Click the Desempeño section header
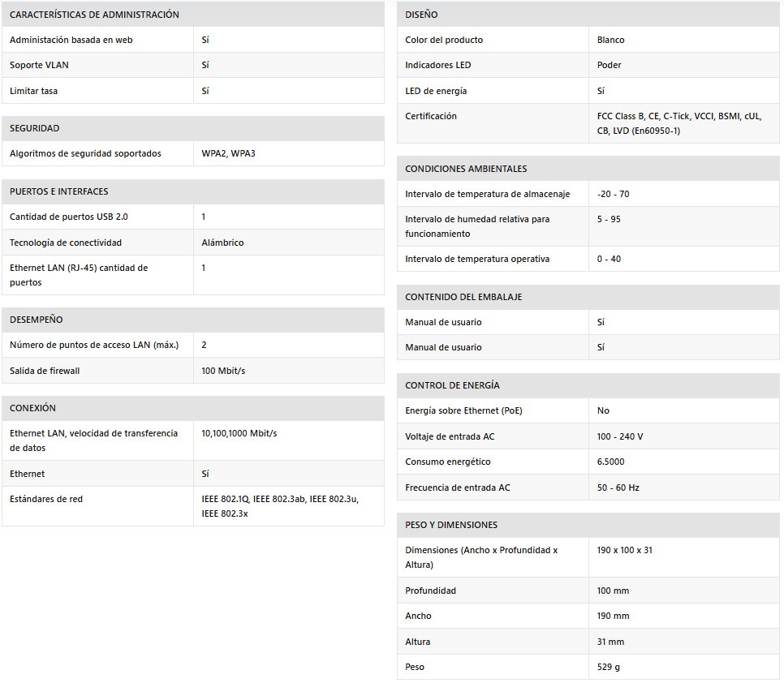 click(x=36, y=320)
